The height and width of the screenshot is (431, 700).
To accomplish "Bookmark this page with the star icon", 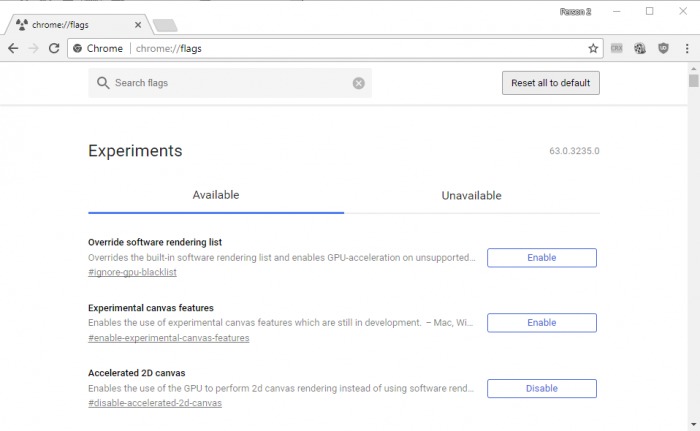I will pos(593,48).
